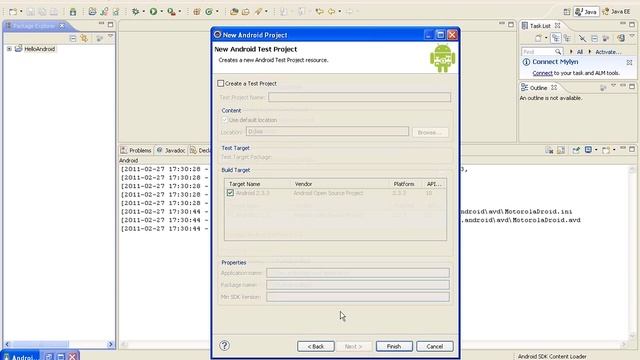Click the Open Perspective icon
640x360 pixels.
click(x=567, y=12)
